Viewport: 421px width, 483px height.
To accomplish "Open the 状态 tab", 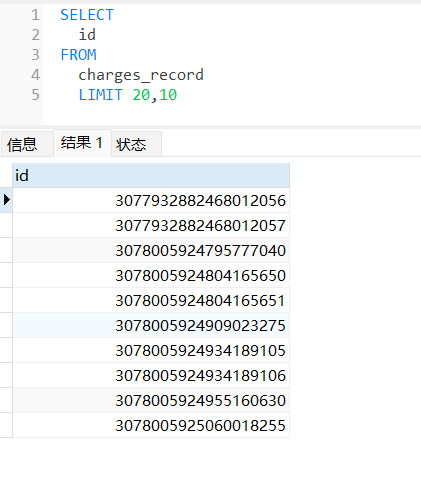I will (136, 144).
